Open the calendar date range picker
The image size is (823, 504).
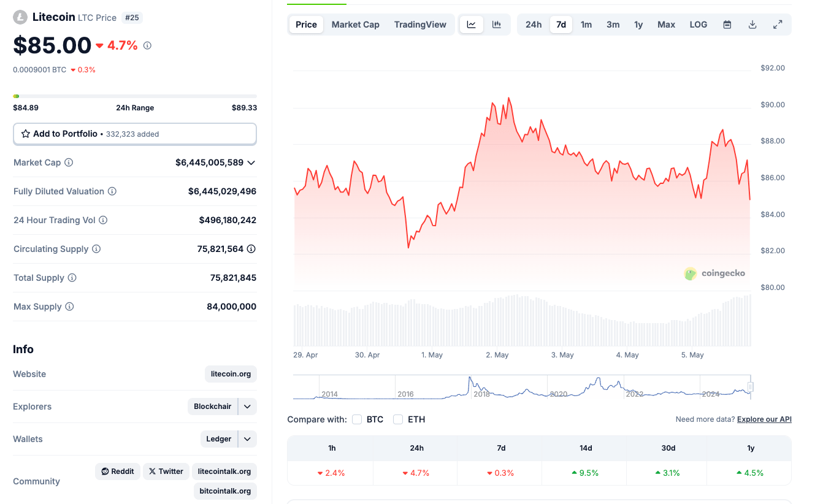coord(727,24)
